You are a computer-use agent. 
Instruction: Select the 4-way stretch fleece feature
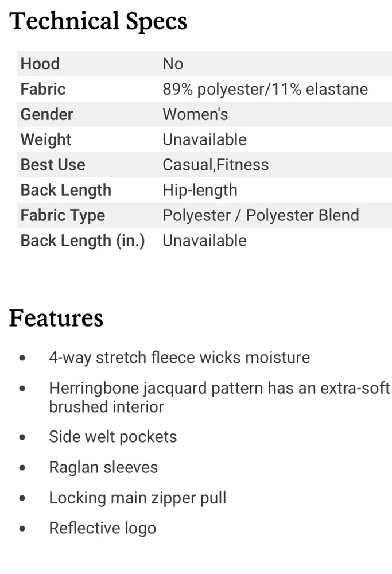pyautogui.click(x=179, y=358)
